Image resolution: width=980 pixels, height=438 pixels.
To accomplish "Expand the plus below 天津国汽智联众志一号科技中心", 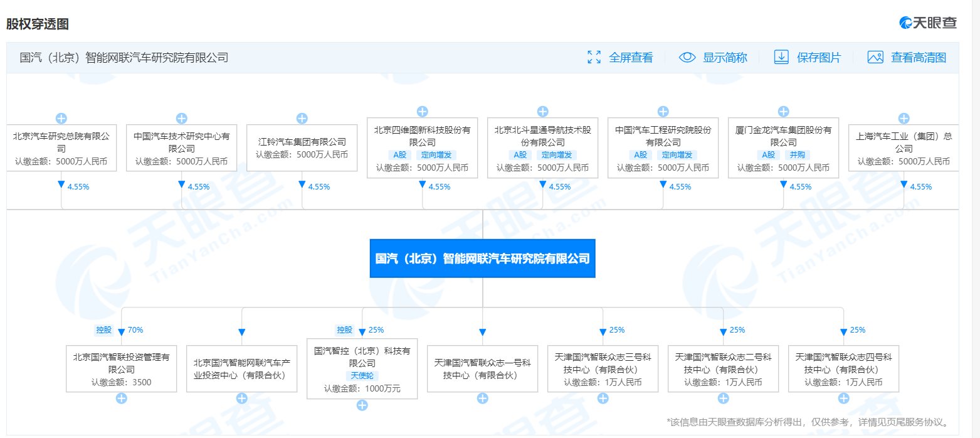I will [483, 398].
